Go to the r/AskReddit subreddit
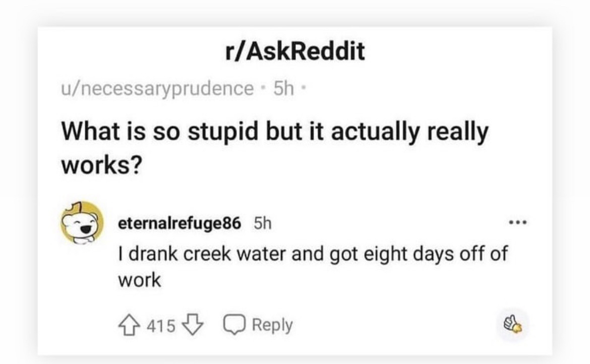This screenshot has width=590, height=364. tap(295, 51)
